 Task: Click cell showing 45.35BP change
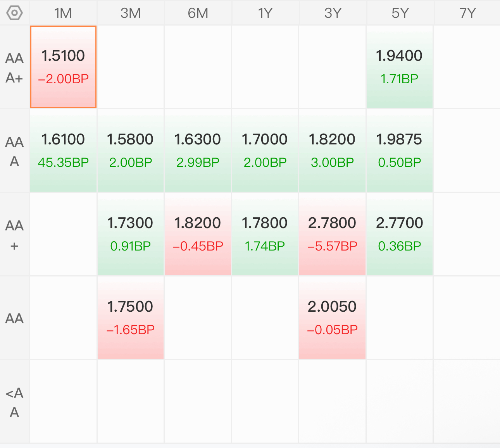tap(63, 151)
